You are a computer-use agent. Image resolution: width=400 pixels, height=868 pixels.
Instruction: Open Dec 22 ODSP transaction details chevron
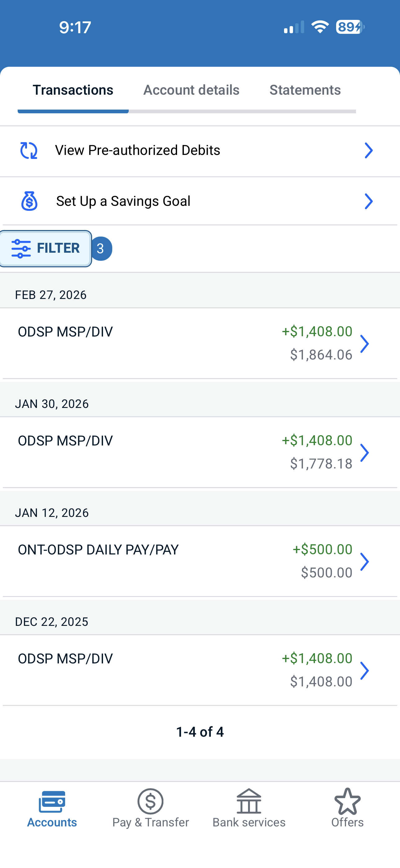[365, 670]
